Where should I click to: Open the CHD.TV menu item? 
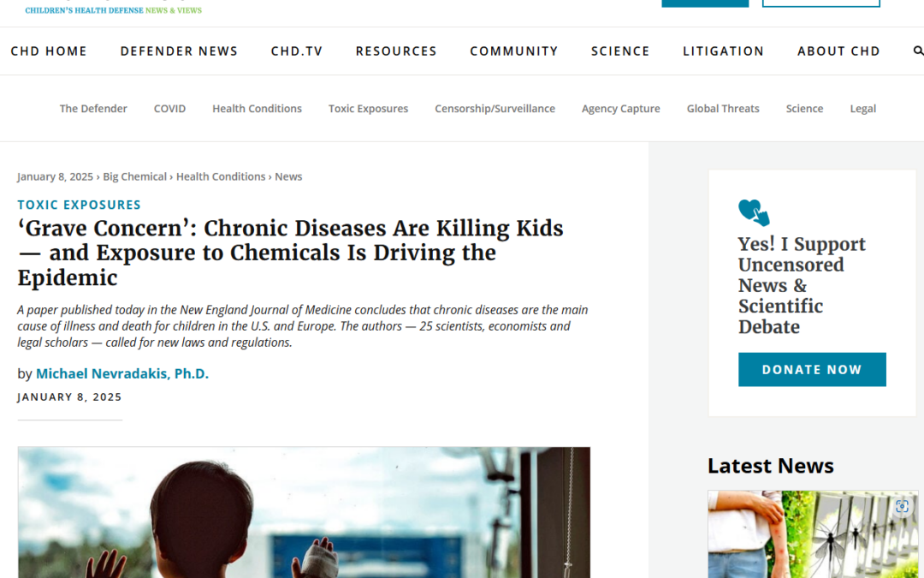pyautogui.click(x=296, y=51)
